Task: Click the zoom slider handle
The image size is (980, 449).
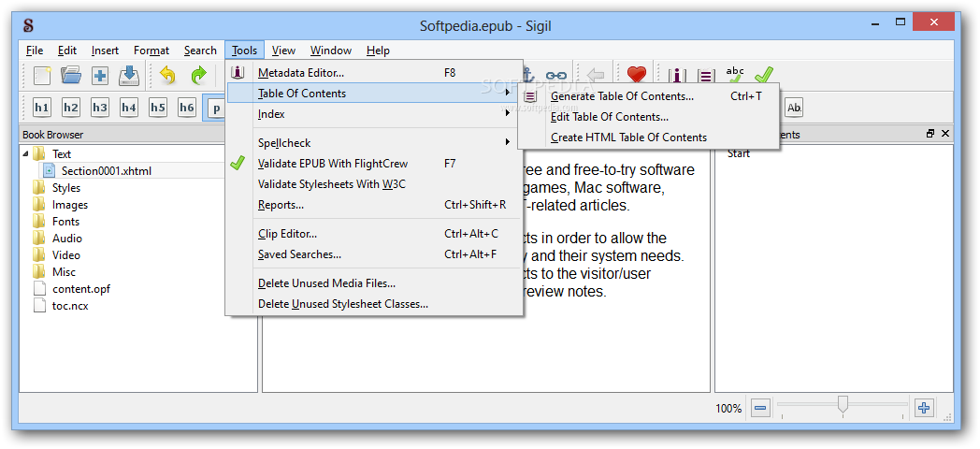Action: click(x=843, y=405)
